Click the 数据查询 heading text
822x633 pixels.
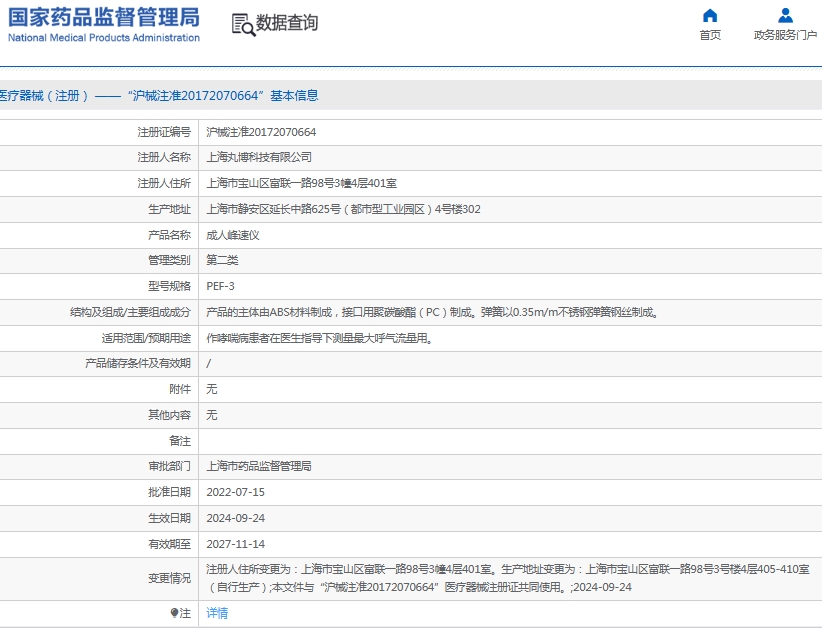[x=287, y=23]
